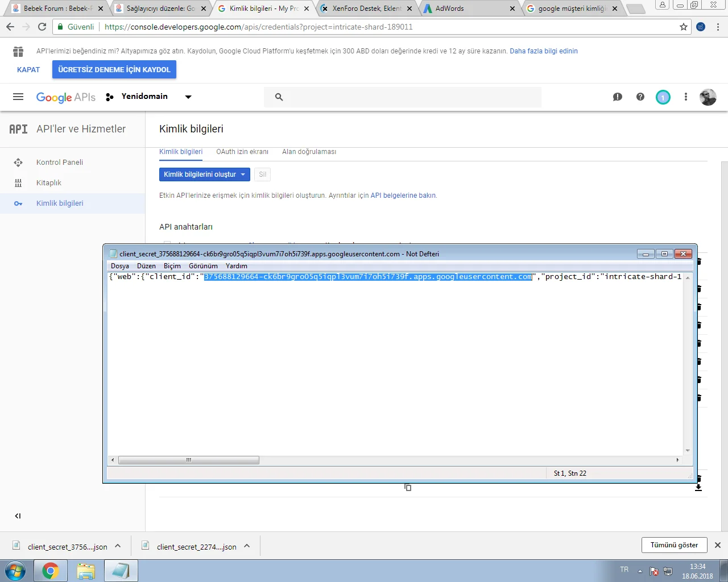Collapse the left sidebar panel
Screen dimensions: 728x582
[x=18, y=516]
